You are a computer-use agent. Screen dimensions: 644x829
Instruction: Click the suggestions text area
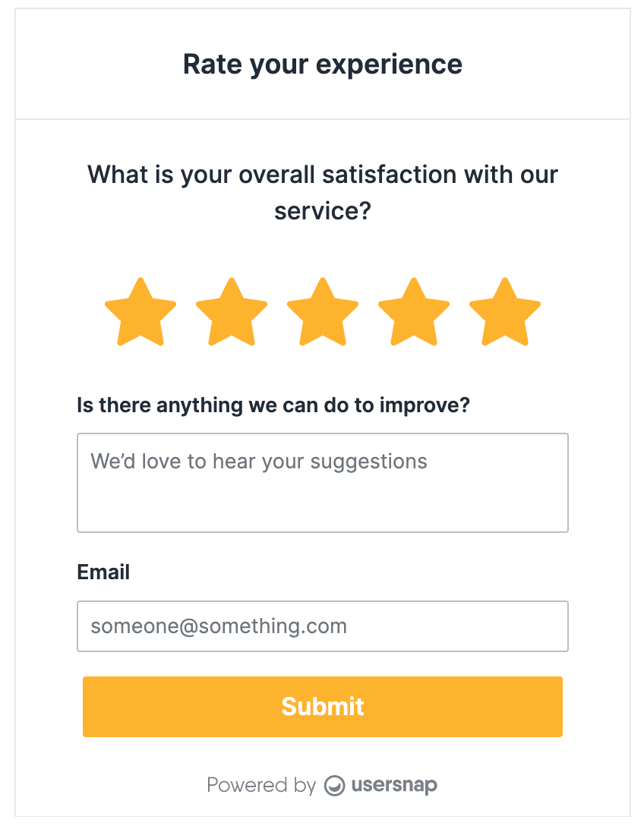point(322,482)
